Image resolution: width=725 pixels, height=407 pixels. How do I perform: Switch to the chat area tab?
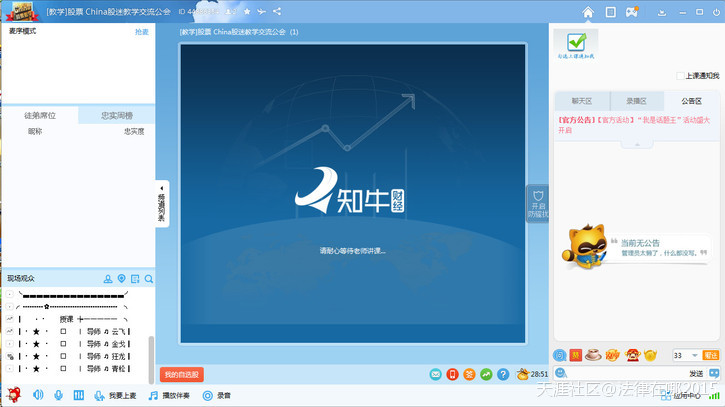pyautogui.click(x=582, y=101)
